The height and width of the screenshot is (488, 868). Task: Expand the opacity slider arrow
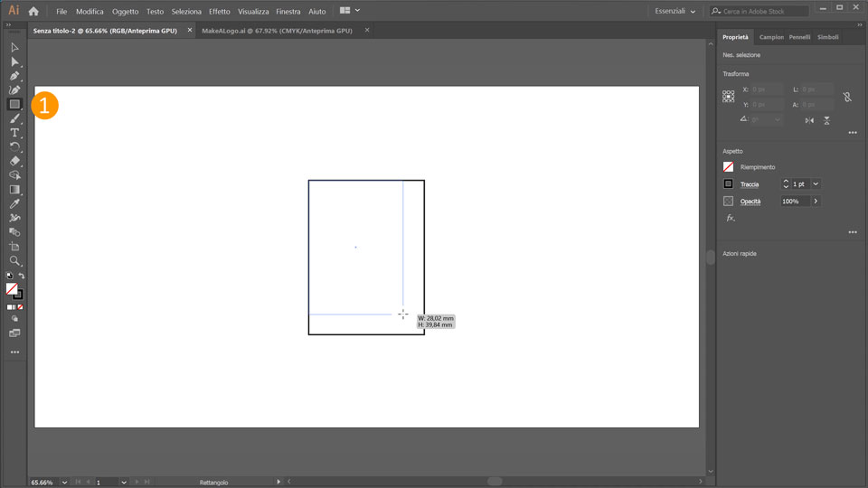coord(816,202)
